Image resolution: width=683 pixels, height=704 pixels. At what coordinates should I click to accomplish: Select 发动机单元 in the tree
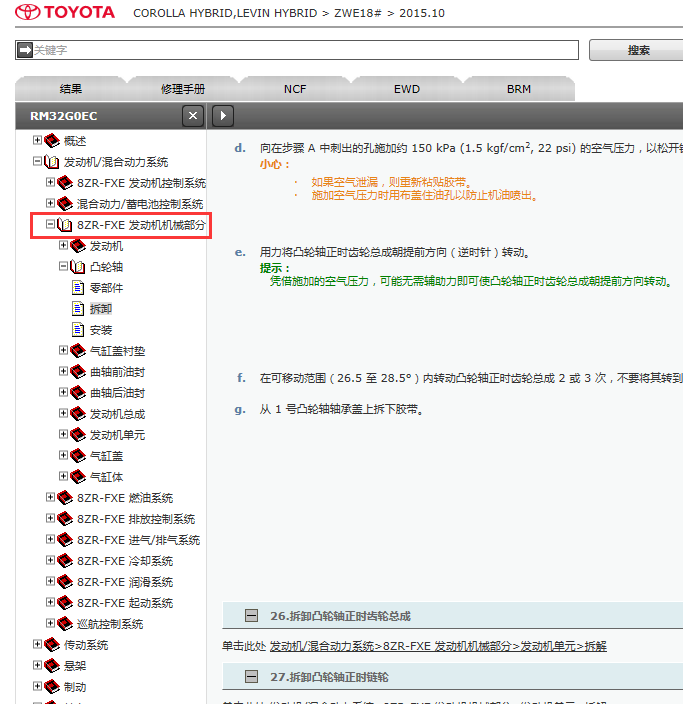tap(117, 435)
